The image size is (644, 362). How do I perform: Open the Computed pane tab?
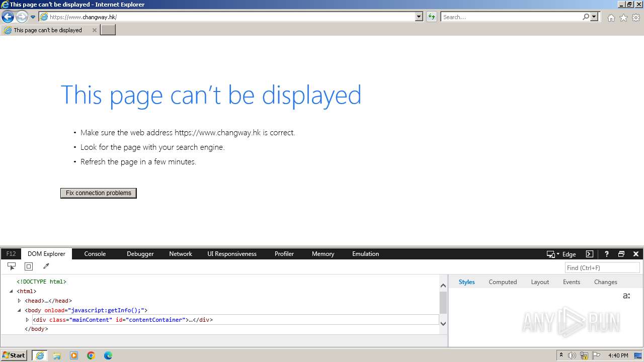[x=503, y=282]
